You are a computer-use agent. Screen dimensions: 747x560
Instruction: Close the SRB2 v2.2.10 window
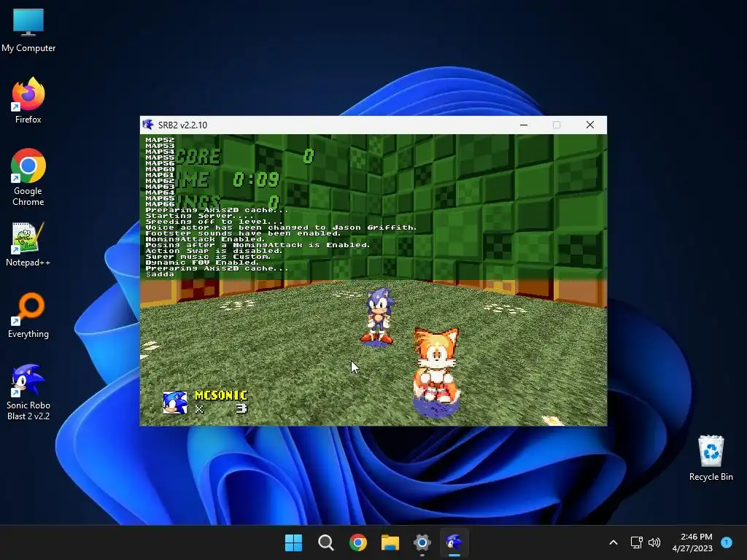(x=589, y=125)
